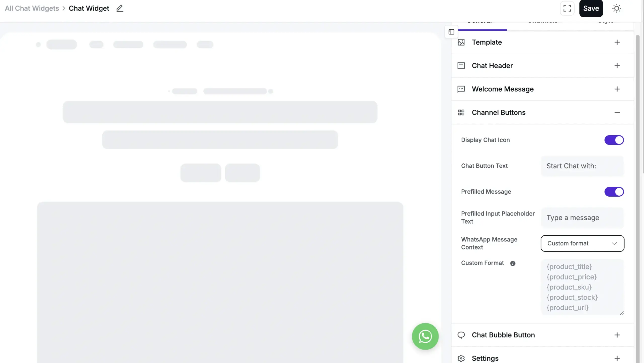Click the Chat Header section title

(x=492, y=66)
